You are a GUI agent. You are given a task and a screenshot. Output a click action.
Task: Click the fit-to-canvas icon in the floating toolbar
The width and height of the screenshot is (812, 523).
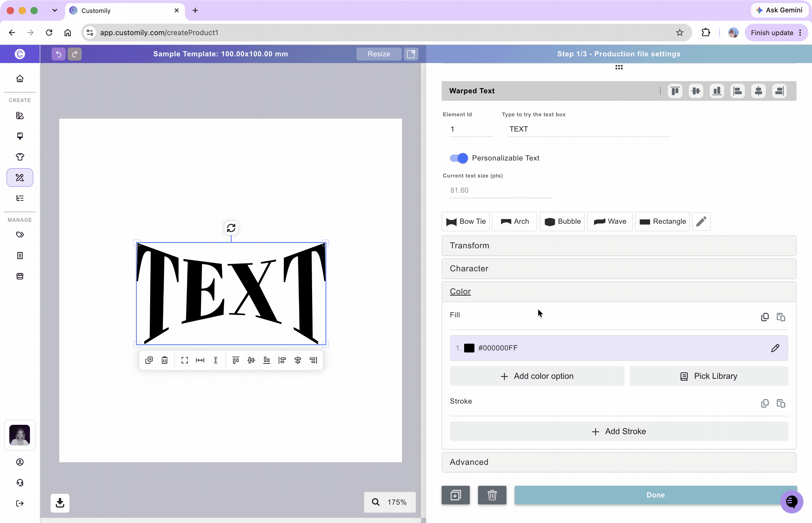(x=185, y=360)
